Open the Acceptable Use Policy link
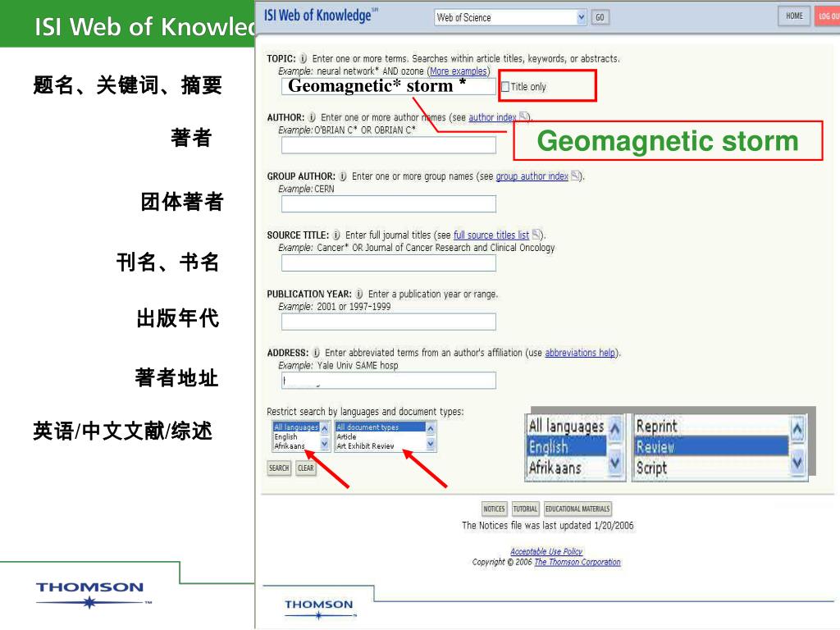 [546, 551]
